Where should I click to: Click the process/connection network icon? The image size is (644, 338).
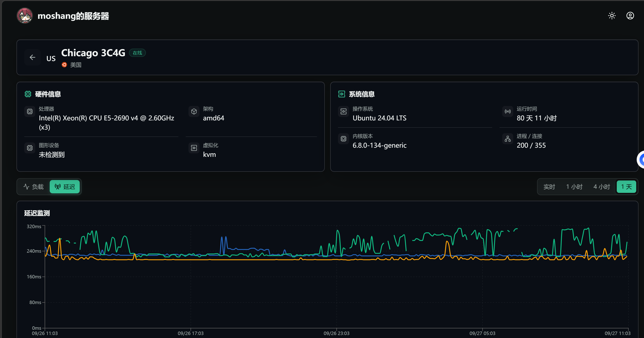point(508,139)
